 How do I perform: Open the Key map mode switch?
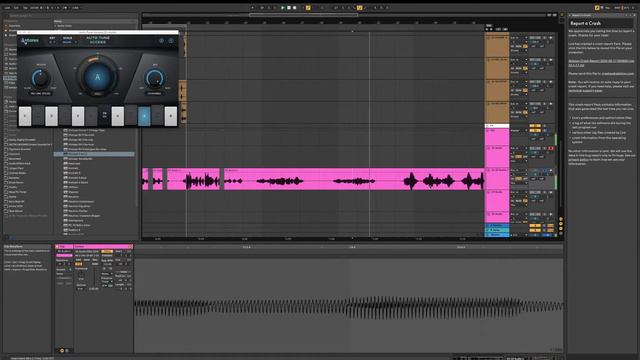[x=608, y=8]
